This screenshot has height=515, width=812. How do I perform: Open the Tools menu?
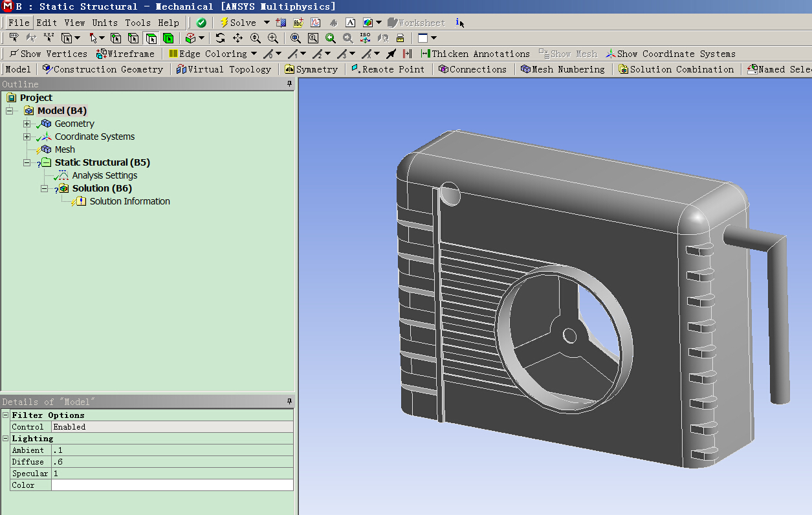click(138, 23)
